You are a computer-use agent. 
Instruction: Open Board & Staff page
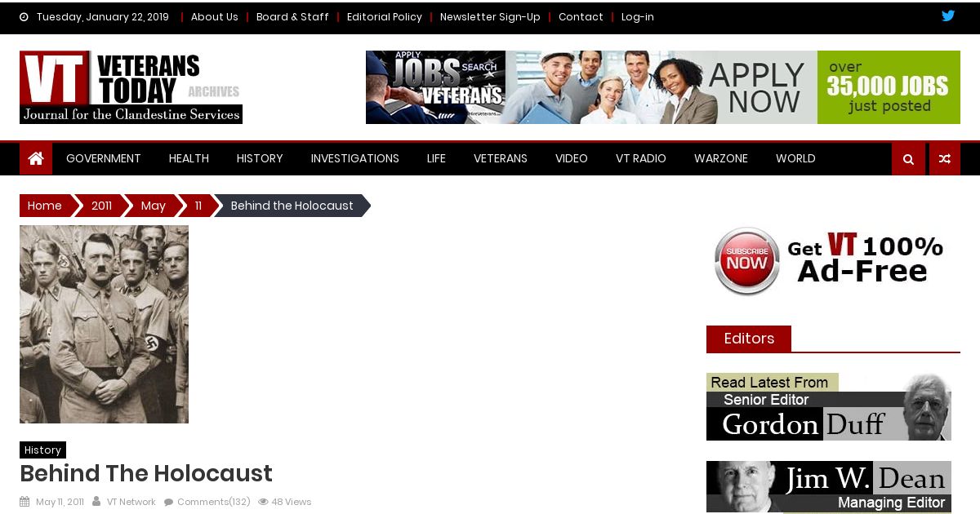(292, 17)
